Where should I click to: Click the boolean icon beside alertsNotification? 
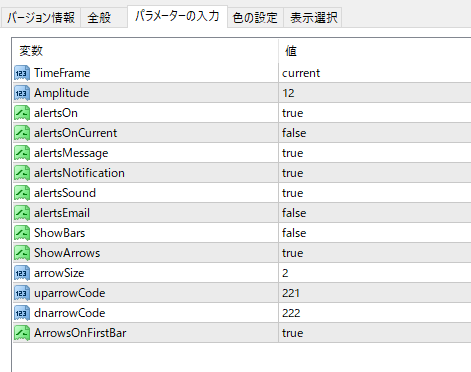coord(22,173)
